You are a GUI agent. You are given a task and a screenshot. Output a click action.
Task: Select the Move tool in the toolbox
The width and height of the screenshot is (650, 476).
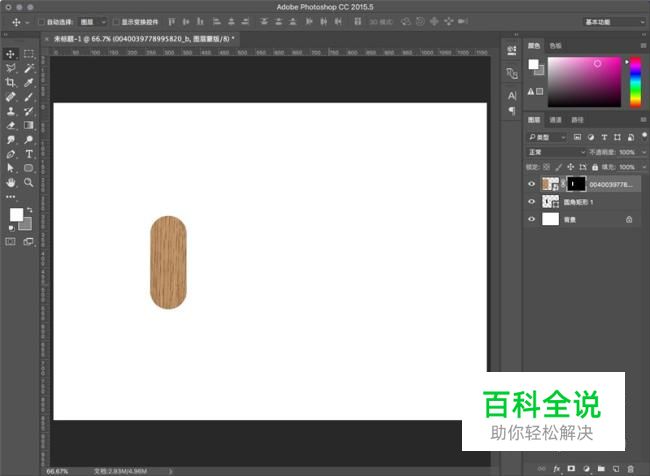click(x=10, y=54)
